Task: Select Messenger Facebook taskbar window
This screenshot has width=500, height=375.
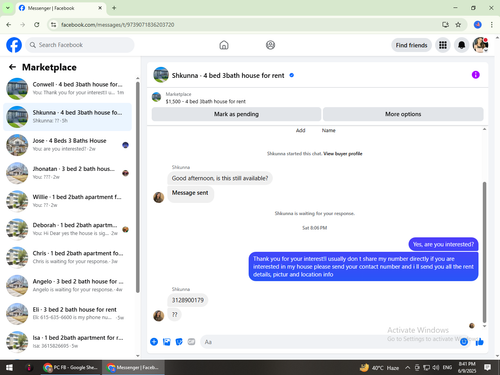Action: (x=133, y=367)
